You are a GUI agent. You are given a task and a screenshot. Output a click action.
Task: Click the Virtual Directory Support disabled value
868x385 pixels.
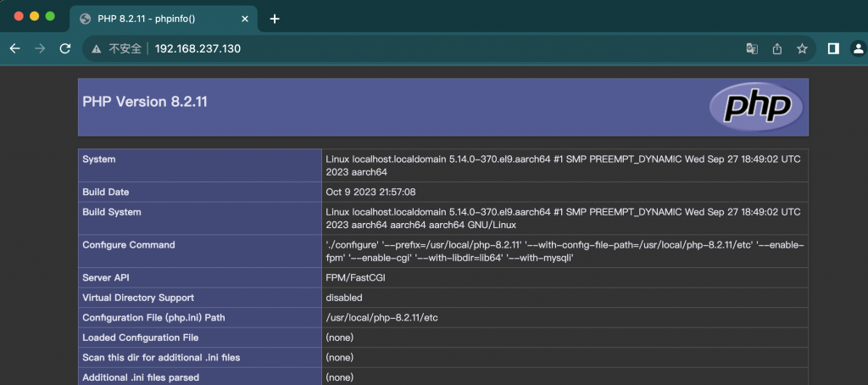[x=344, y=298]
